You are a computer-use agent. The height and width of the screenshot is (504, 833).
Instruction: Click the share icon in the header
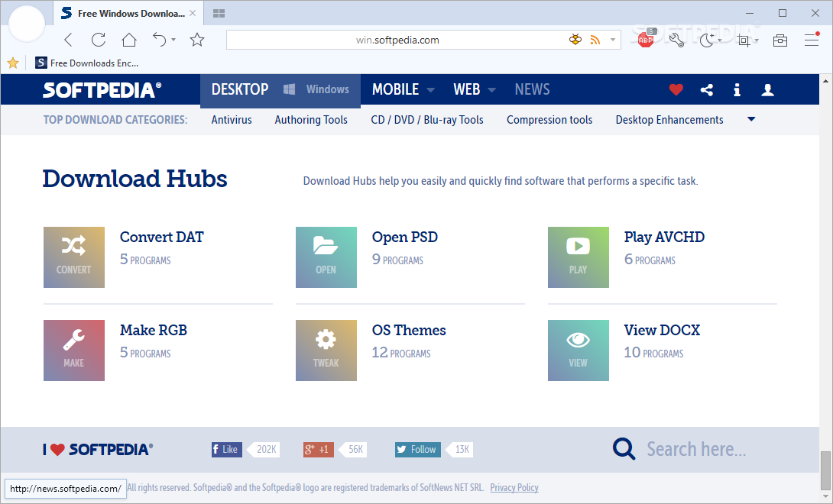coord(707,90)
